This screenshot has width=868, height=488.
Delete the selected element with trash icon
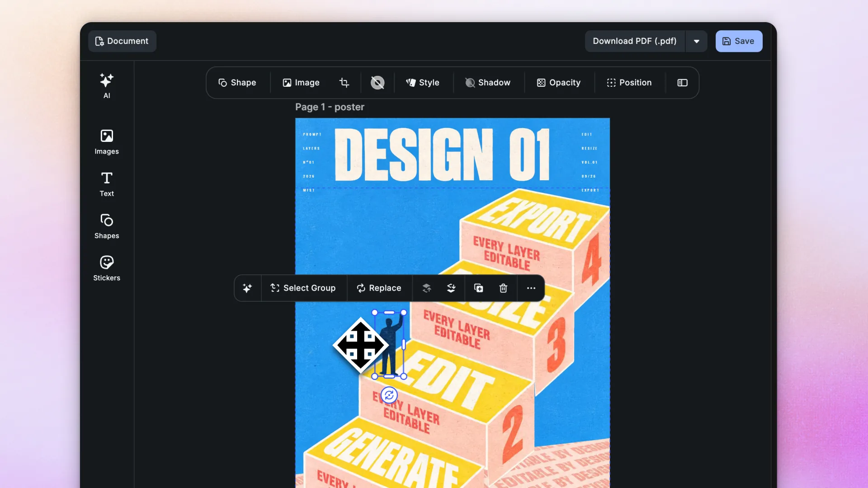click(503, 288)
